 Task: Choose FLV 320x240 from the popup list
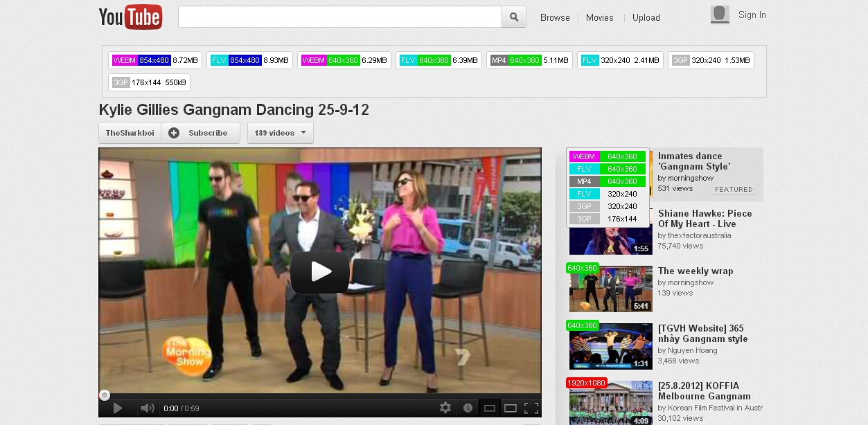(x=608, y=194)
